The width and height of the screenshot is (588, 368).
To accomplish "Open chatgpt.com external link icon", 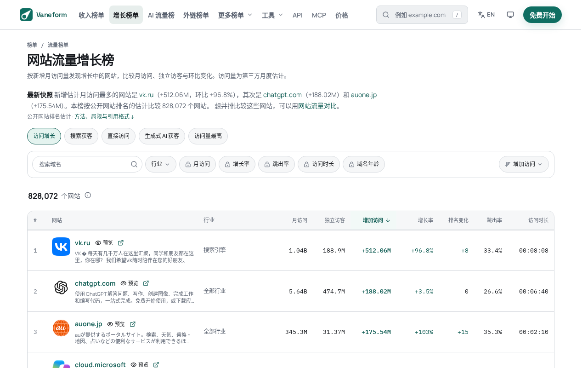I will tap(146, 283).
